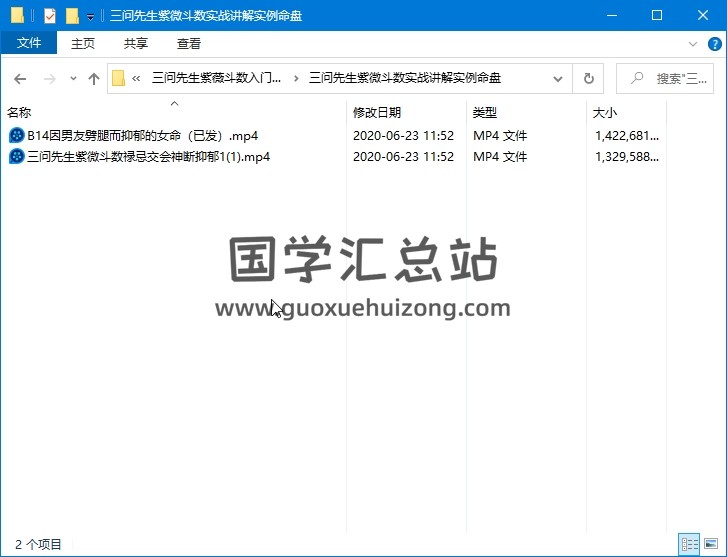Open the Customize Quick Access Toolbar dropdown

[90, 17]
